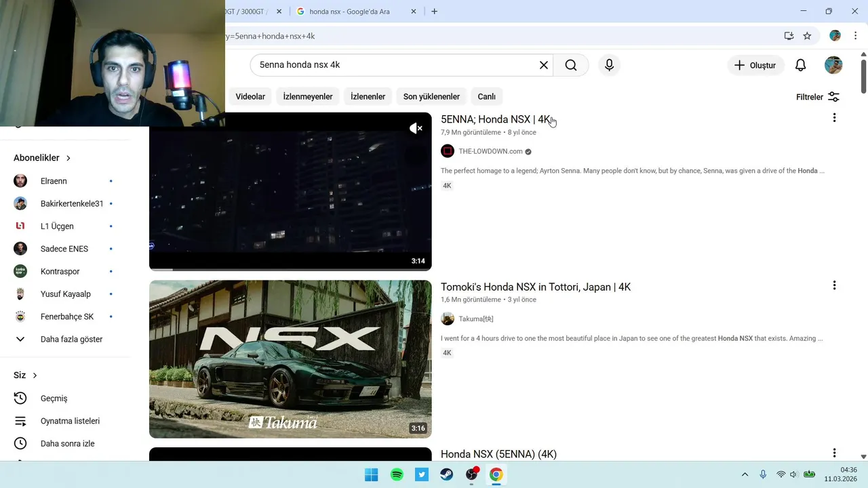Click the magnifier search button
Image resolution: width=868 pixels, height=488 pixels.
(x=571, y=65)
